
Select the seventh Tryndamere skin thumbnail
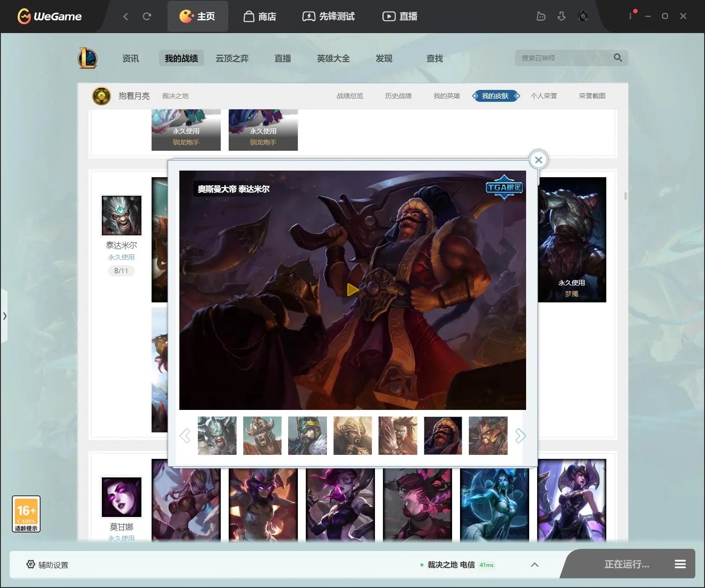pyautogui.click(x=488, y=435)
